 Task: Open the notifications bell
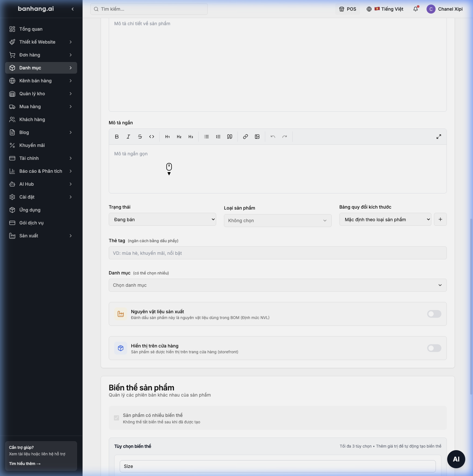pyautogui.click(x=416, y=9)
